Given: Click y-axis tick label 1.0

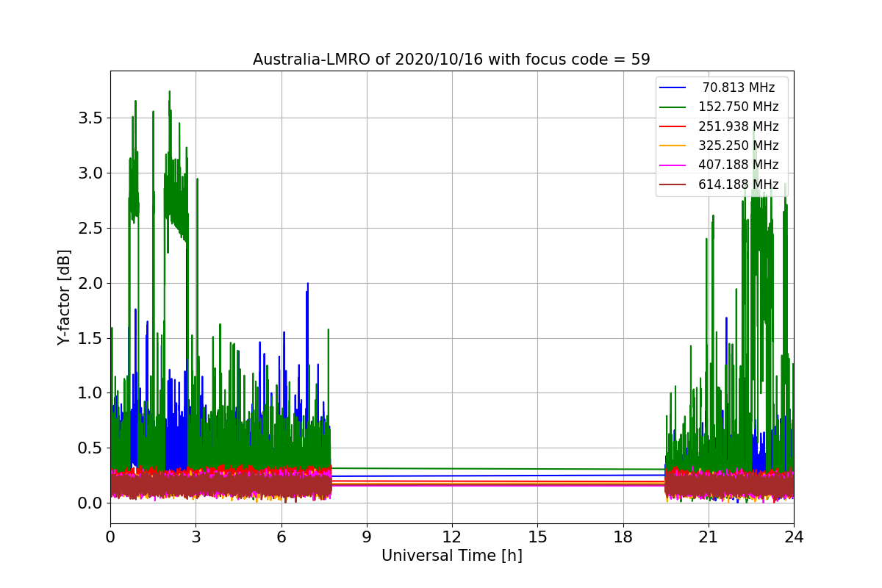Looking at the screenshot, I should 89,393.
